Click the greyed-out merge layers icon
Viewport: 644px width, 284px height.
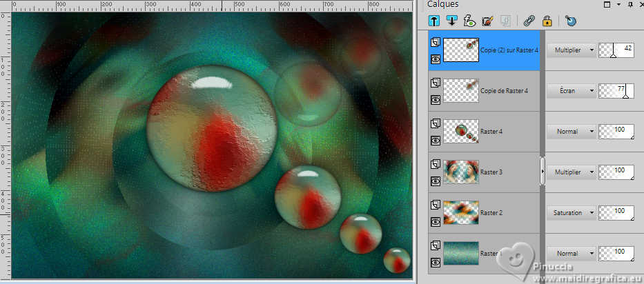point(505,20)
